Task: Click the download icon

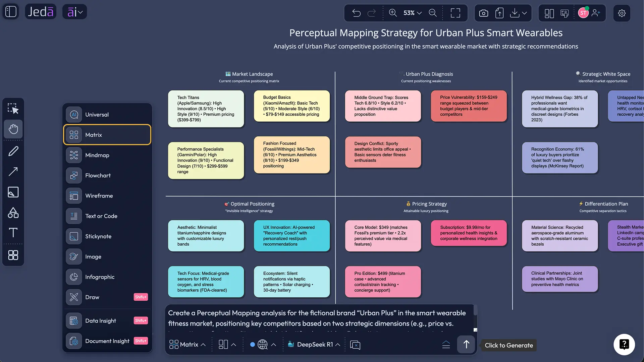Action: click(x=515, y=13)
